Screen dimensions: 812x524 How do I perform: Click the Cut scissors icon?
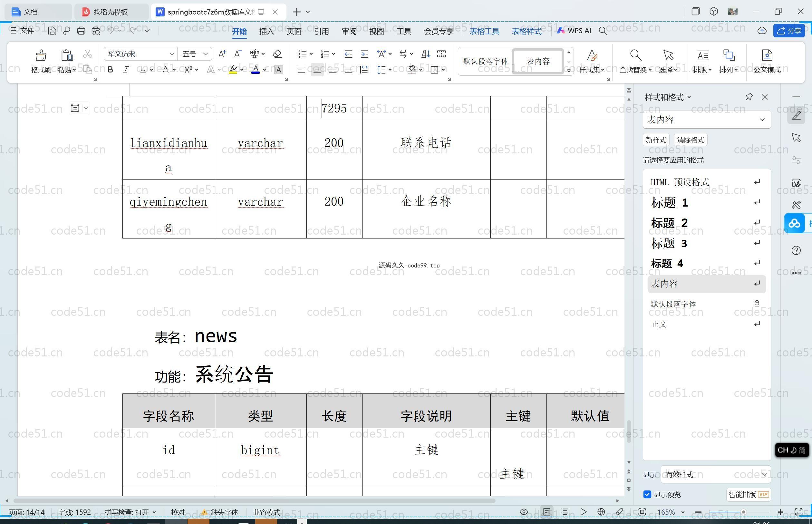point(87,54)
